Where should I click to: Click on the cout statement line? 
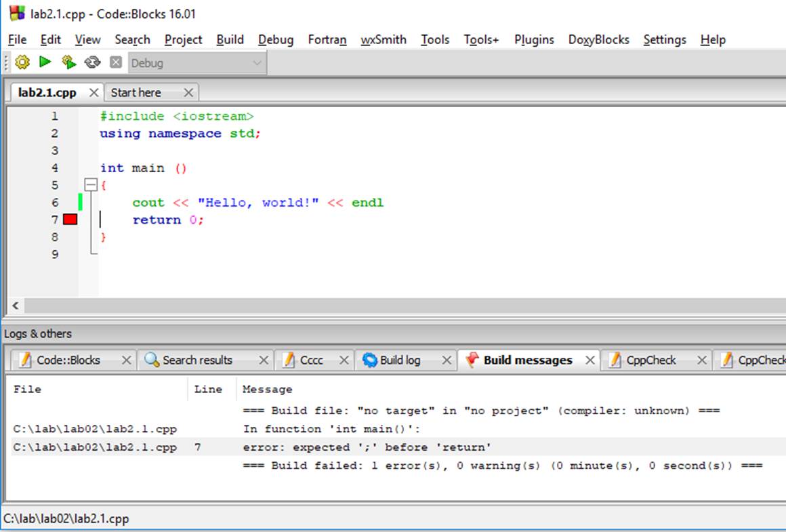pyautogui.click(x=257, y=203)
